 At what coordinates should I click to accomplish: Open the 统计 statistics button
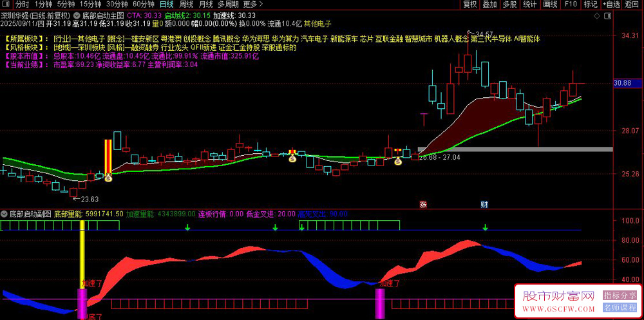click(530, 5)
